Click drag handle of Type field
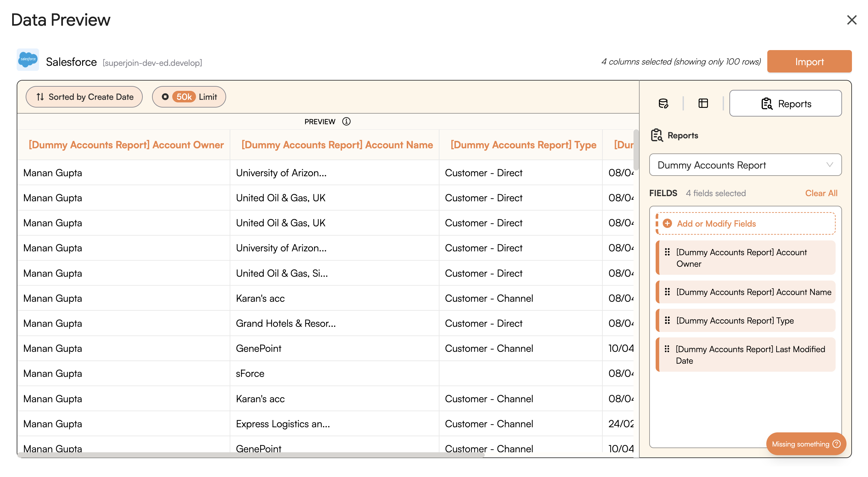 pyautogui.click(x=667, y=320)
